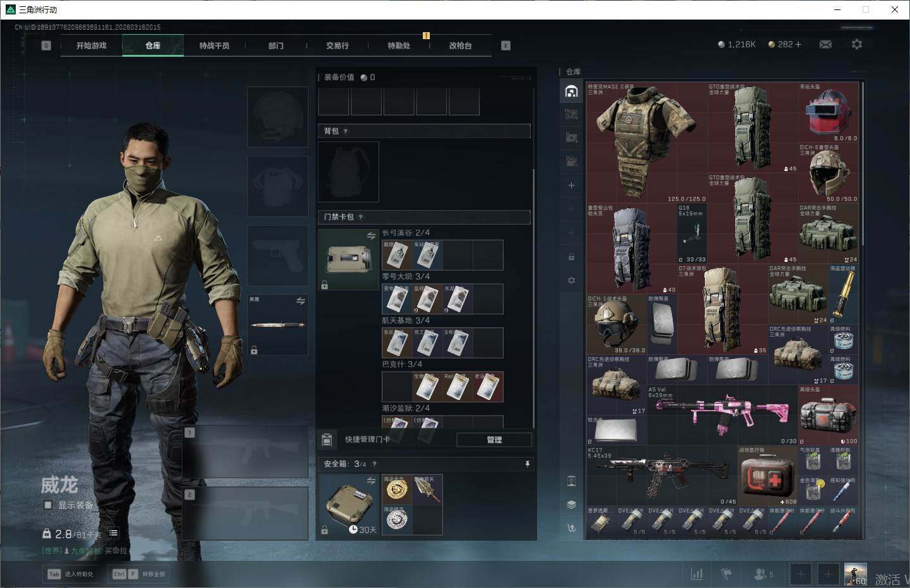The image size is (910, 588).
Task: Show help for 背包 question mark
Action: pyautogui.click(x=345, y=131)
